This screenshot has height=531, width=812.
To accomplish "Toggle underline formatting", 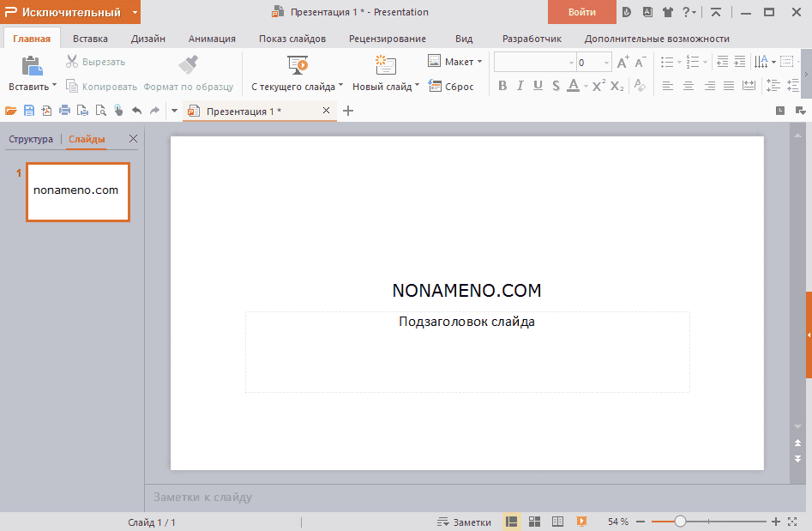I will click(x=538, y=86).
